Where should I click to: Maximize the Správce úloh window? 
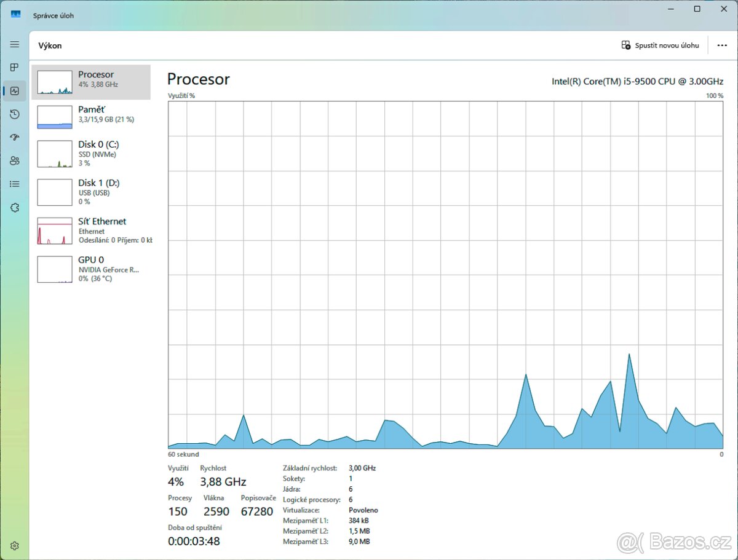coord(697,9)
